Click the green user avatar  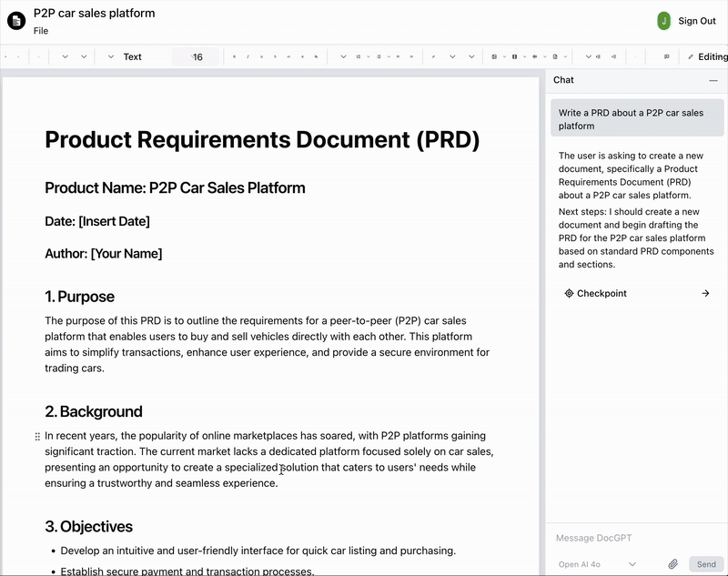[x=664, y=21]
